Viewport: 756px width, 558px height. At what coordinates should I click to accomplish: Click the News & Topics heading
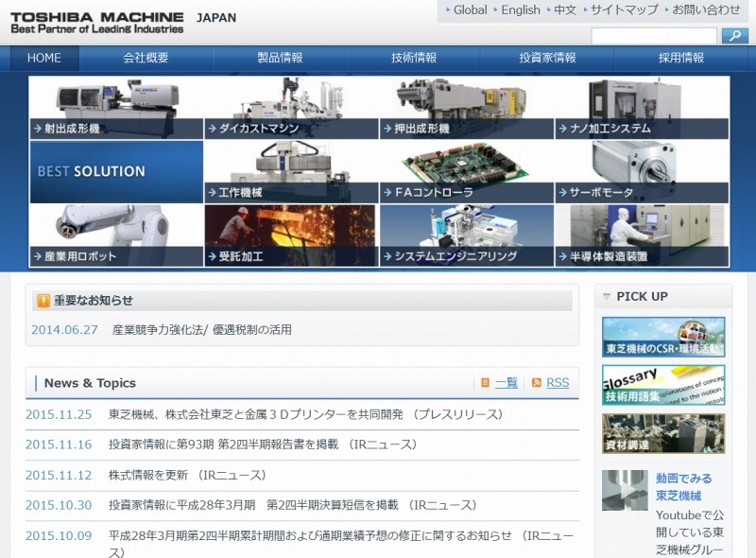click(90, 383)
